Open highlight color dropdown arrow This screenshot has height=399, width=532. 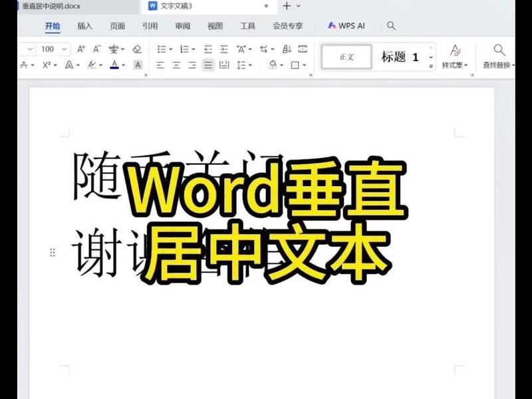(101, 65)
